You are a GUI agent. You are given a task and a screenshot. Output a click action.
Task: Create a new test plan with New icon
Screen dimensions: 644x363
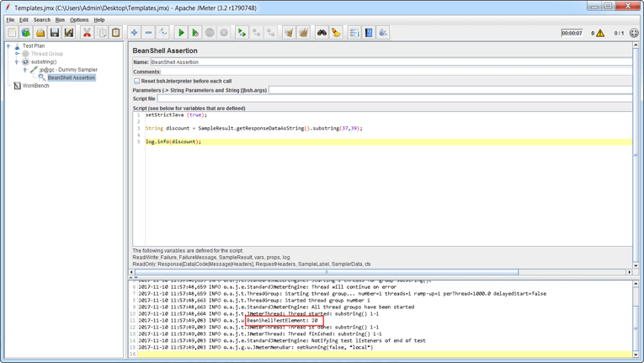12,33
